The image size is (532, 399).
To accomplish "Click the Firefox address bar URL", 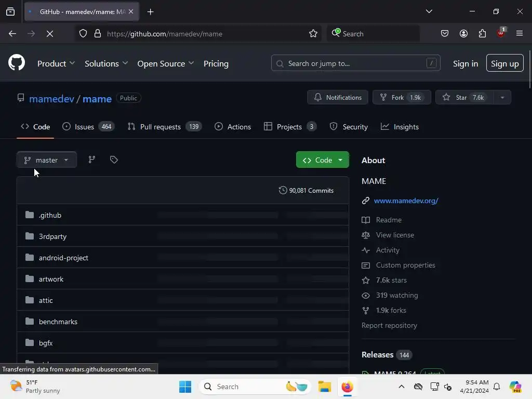I will pyautogui.click(x=165, y=34).
